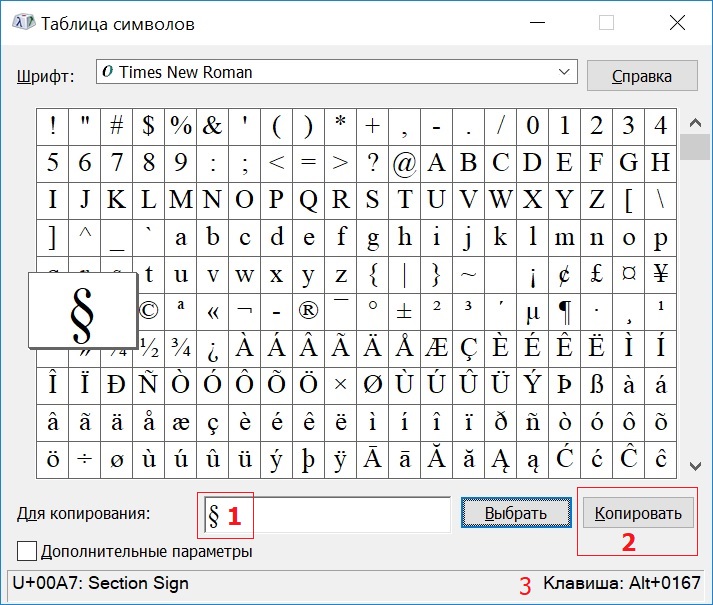The image size is (713, 605).
Task: Select the lowercase æ cell
Action: tap(181, 423)
